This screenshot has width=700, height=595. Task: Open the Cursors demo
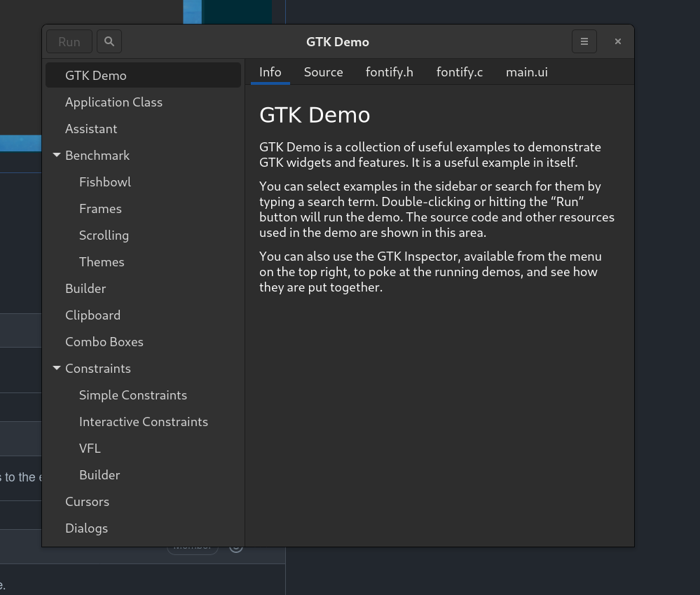(x=87, y=501)
